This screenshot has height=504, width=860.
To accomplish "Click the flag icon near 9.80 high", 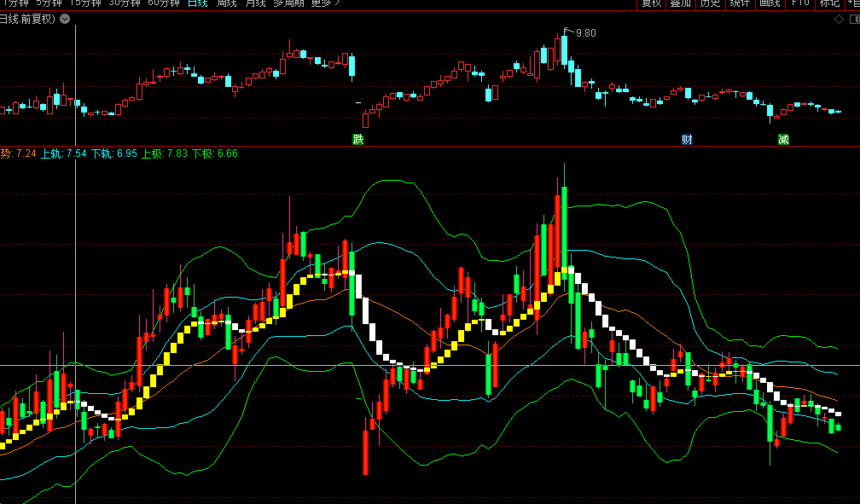I will coord(565,31).
